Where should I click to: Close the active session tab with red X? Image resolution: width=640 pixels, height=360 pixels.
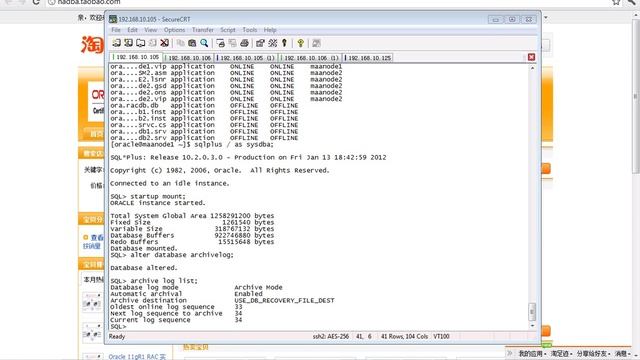click(531, 57)
